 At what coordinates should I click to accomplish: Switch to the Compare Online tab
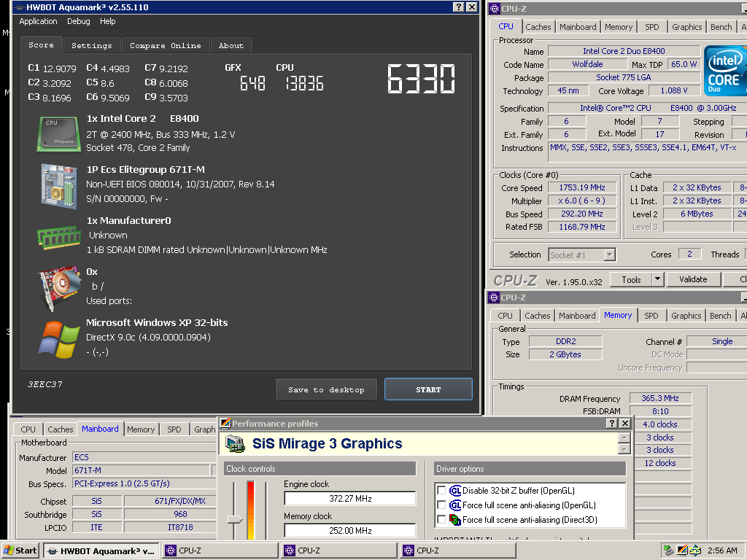(166, 45)
